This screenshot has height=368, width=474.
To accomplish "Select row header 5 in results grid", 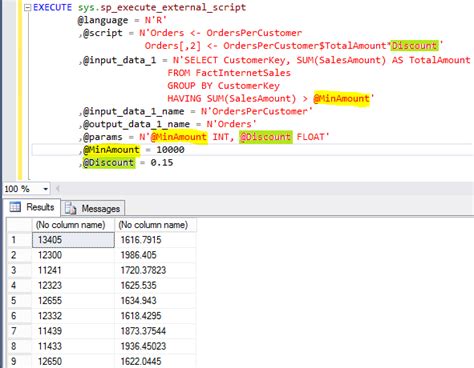I will tap(19, 301).
